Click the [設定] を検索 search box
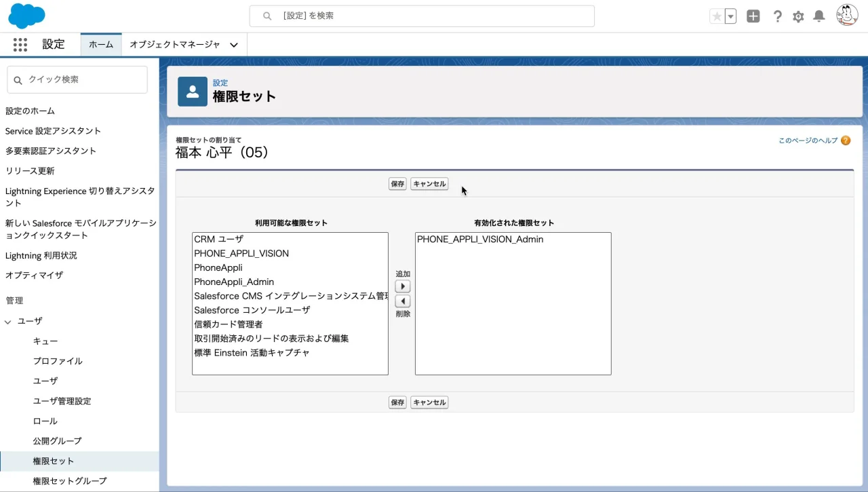The width and height of the screenshot is (868, 492). pyautogui.click(x=422, y=16)
